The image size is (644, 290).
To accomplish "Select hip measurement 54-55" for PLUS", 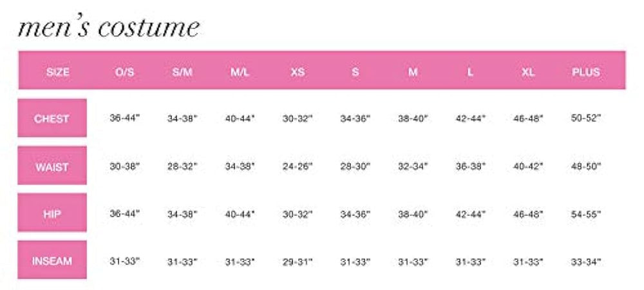I will click(x=585, y=213).
